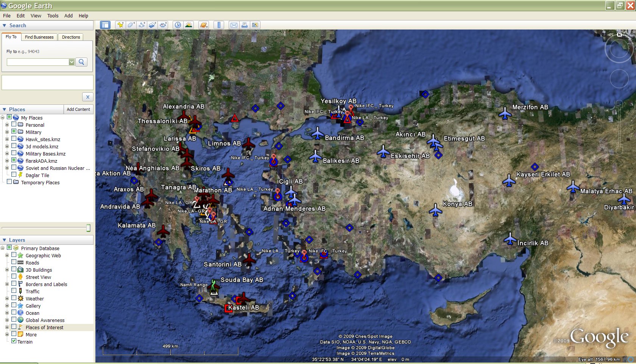Viewport: 636px width, 364px height.
Task: Open the ruler measuring tool
Action: (219, 25)
